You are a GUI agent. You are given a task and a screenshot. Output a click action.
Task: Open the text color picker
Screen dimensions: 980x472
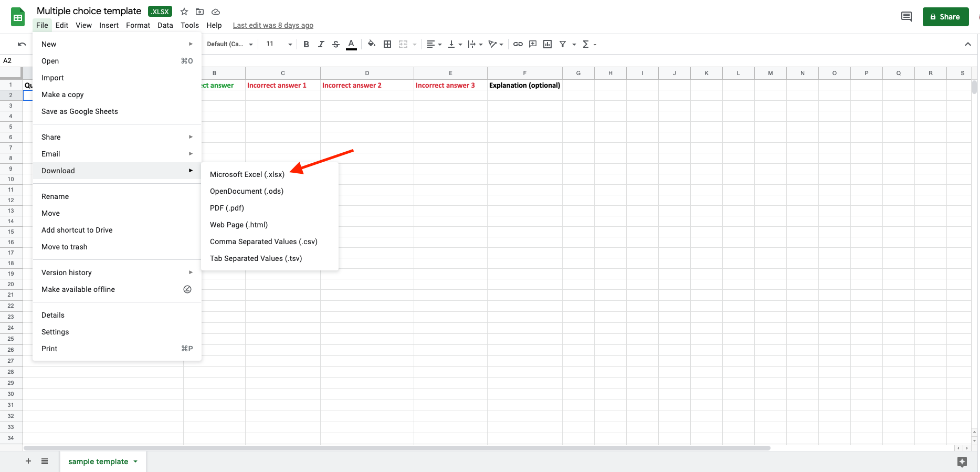[351, 44]
